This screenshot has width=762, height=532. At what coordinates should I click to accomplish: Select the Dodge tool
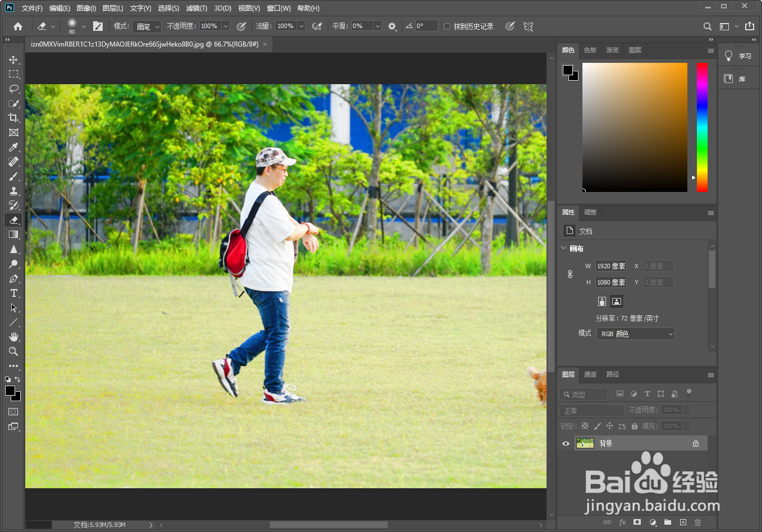pyautogui.click(x=13, y=264)
